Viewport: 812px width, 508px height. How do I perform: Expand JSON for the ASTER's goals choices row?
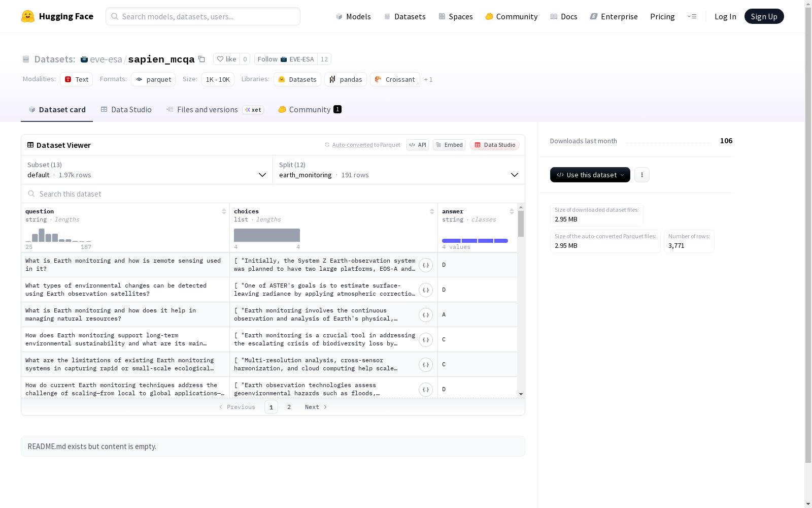(x=426, y=290)
